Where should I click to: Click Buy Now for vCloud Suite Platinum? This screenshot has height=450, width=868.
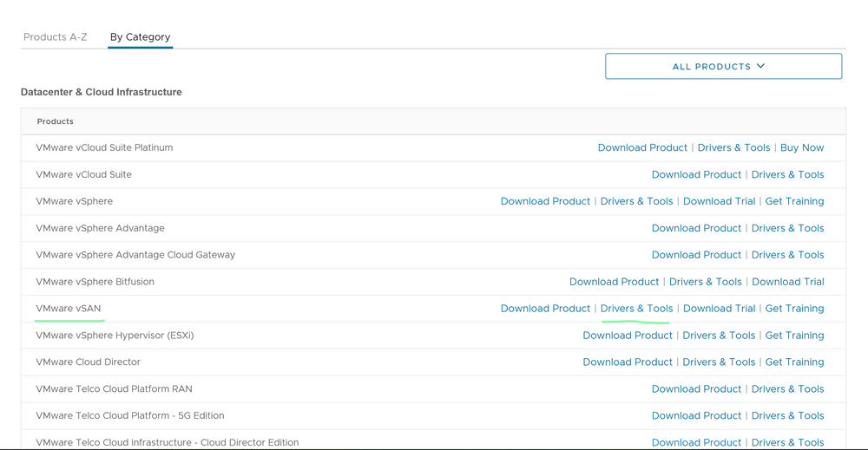click(x=801, y=147)
